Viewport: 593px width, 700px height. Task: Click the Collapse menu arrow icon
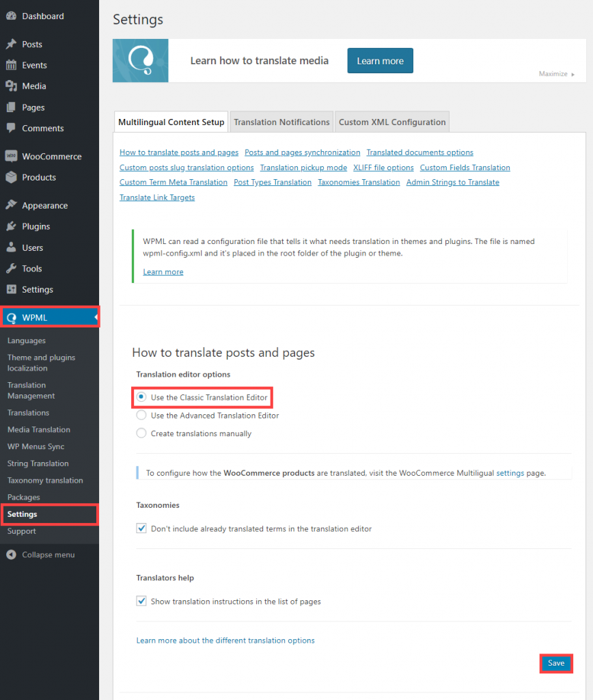tap(11, 554)
